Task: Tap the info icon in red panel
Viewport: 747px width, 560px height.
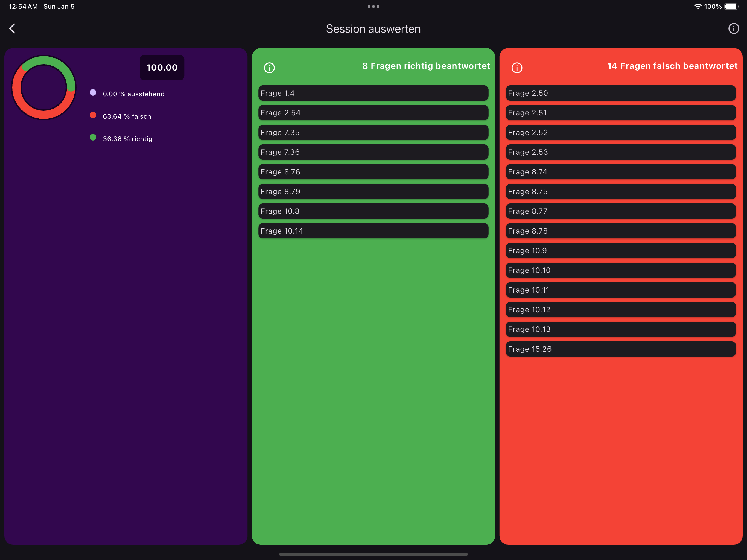Action: point(517,68)
